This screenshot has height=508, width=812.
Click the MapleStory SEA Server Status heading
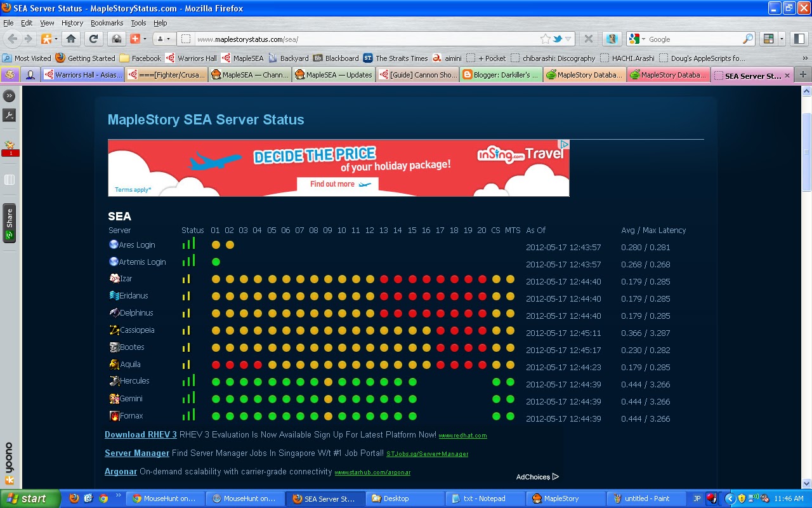point(206,119)
